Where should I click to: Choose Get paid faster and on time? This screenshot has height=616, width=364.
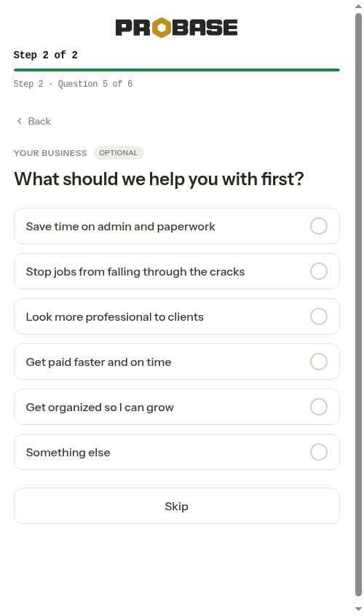176,362
